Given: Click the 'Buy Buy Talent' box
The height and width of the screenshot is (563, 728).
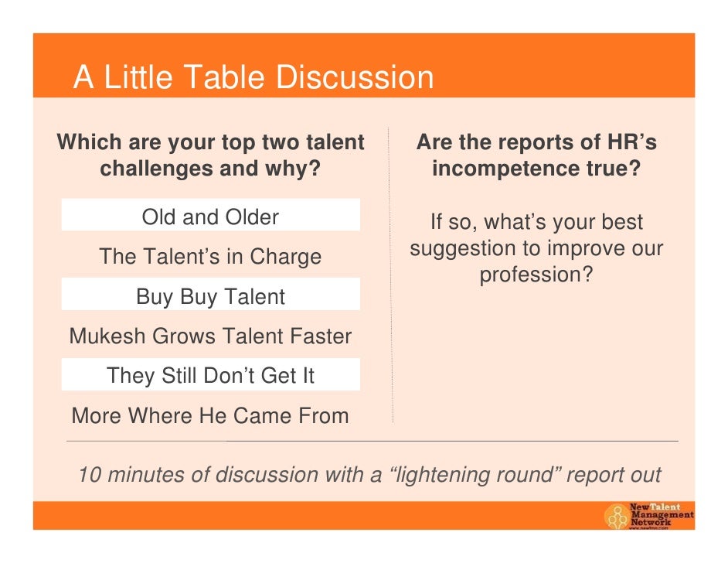Looking at the screenshot, I should [x=210, y=294].
